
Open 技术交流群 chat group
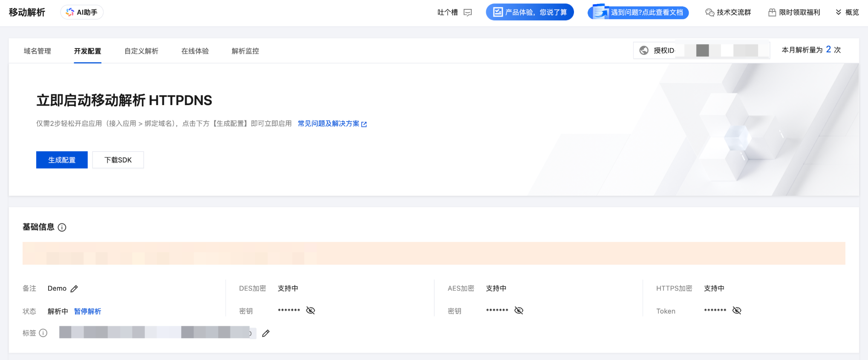tap(728, 12)
